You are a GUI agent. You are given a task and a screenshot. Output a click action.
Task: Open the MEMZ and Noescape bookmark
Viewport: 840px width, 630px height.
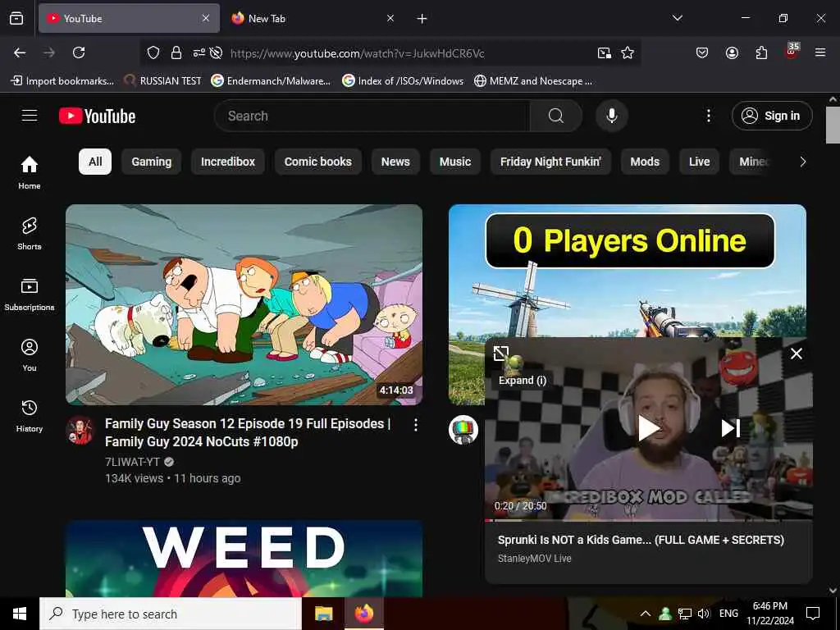(x=533, y=81)
